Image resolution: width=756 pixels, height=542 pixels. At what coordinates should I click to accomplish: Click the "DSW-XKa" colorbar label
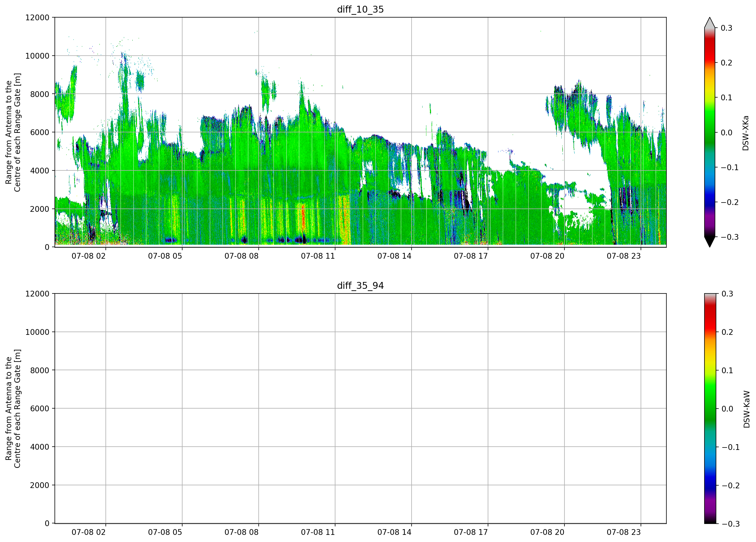(x=746, y=133)
